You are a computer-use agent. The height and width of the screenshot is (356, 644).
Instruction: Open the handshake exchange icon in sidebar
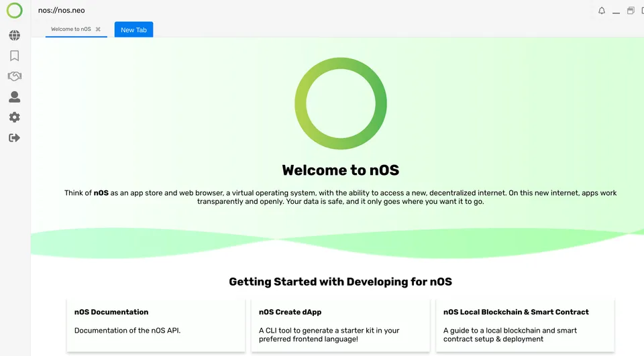point(14,76)
